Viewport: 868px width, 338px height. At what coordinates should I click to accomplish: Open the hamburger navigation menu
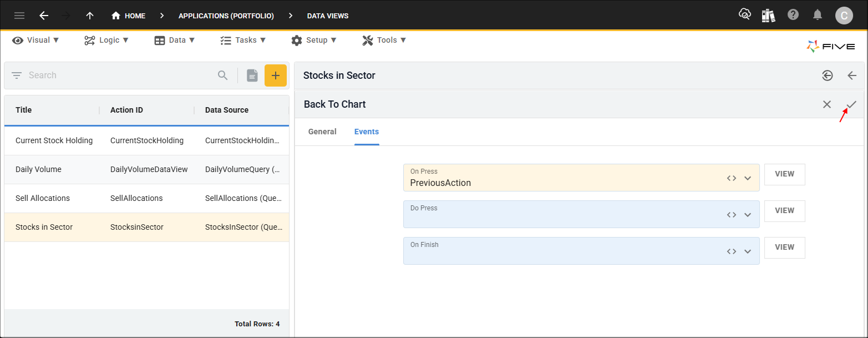19,16
